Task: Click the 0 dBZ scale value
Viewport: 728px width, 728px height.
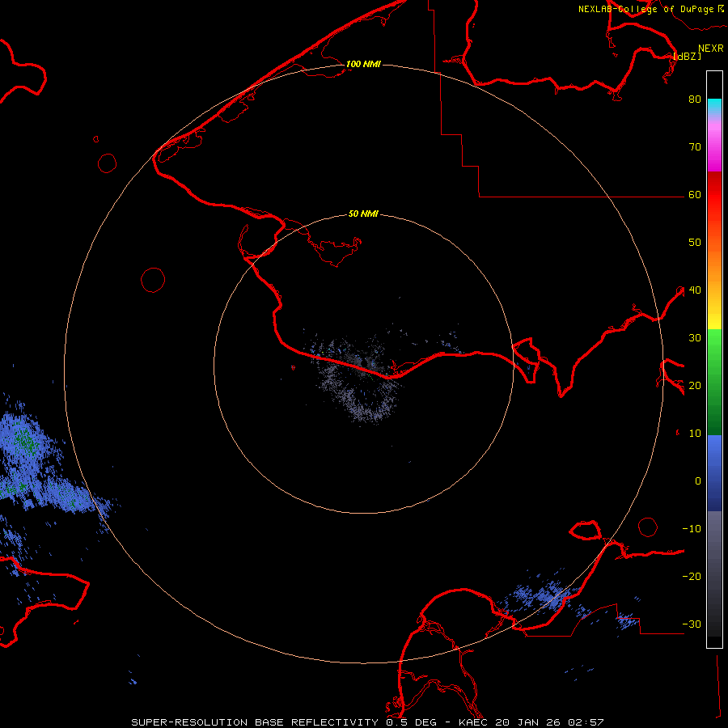Action: click(x=698, y=481)
